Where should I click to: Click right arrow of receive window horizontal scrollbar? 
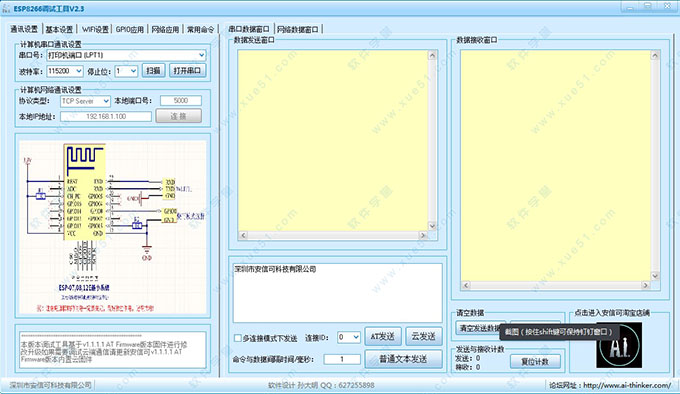coord(646,285)
